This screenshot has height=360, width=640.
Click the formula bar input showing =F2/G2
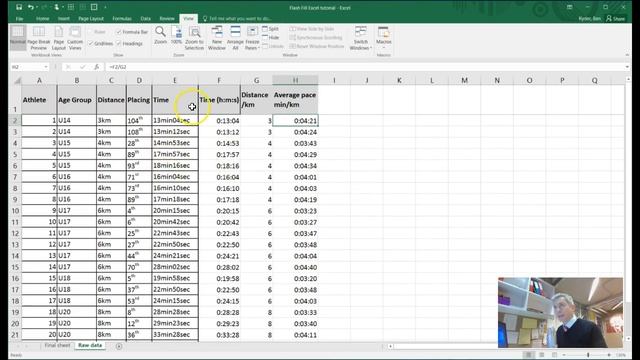(x=365, y=67)
